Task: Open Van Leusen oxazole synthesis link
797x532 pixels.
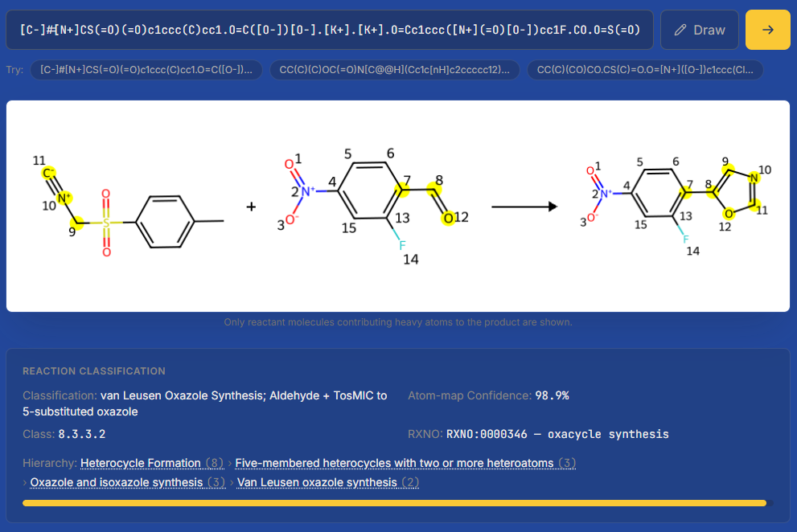Action: pyautogui.click(x=328, y=482)
